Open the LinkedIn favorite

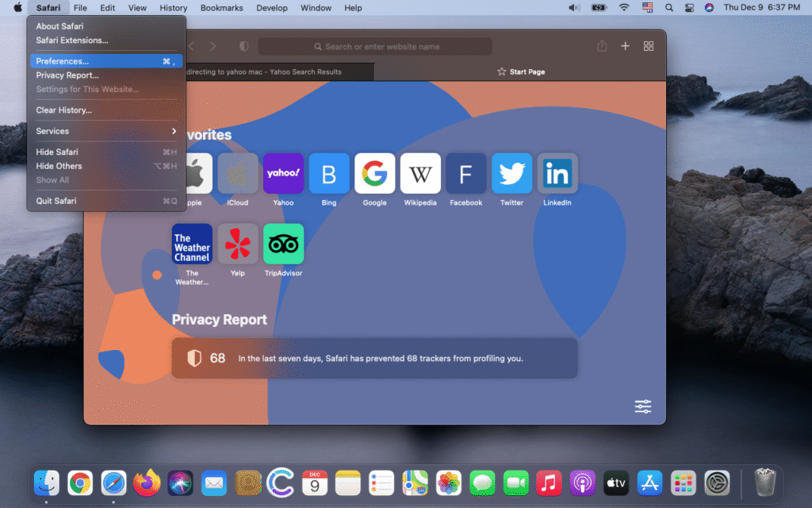click(x=557, y=173)
